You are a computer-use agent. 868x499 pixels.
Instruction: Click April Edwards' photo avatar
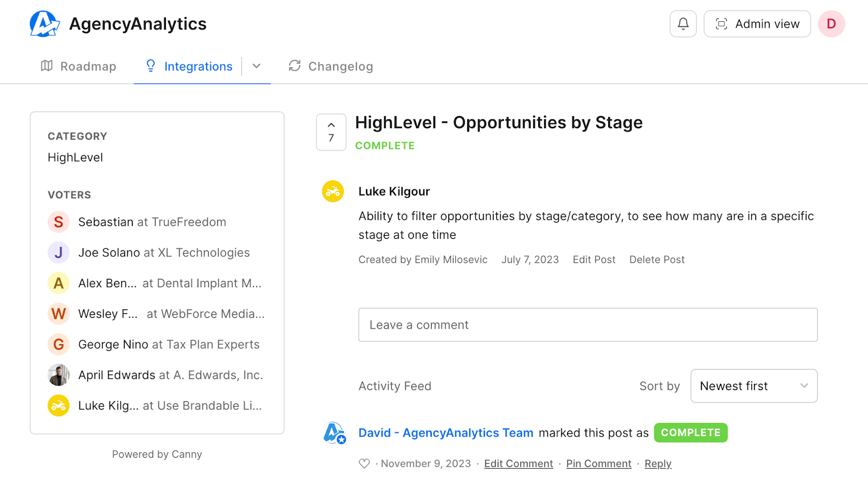59,375
